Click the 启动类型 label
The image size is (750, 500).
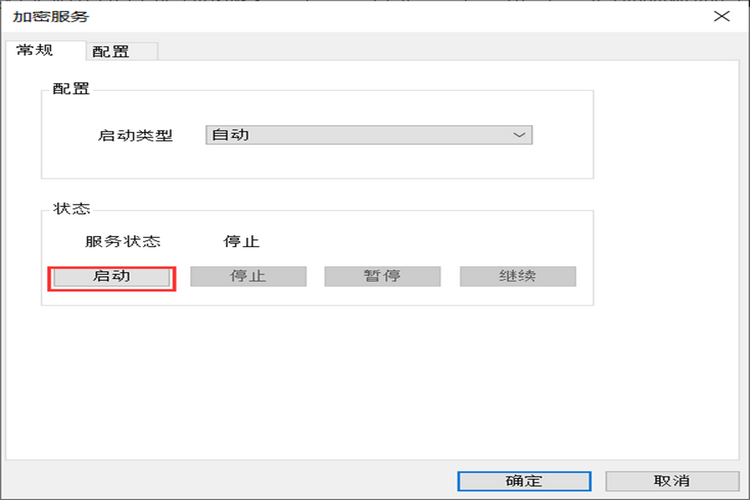point(135,136)
